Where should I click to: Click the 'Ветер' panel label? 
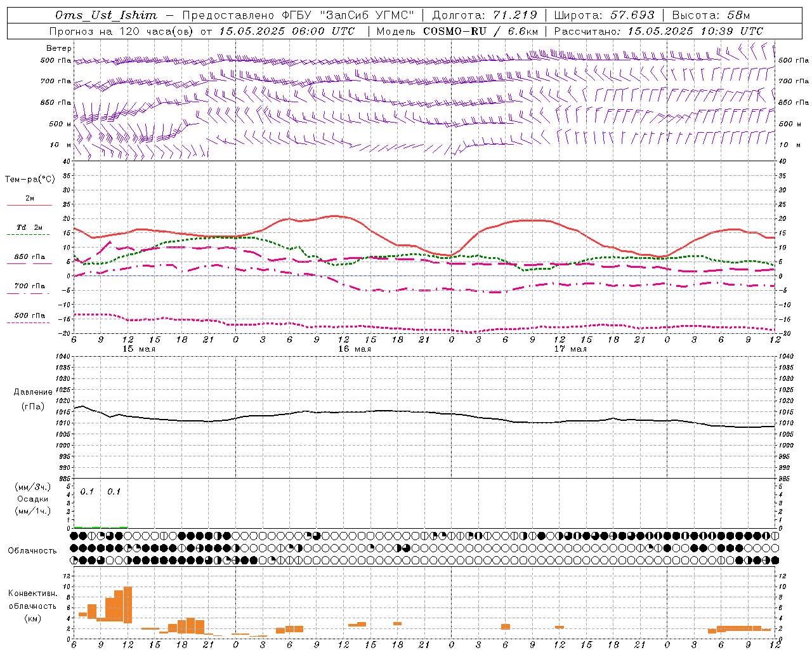pyautogui.click(x=59, y=48)
